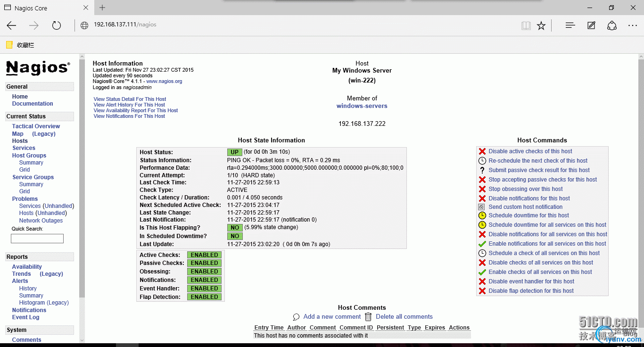Open the web note pencil icon

[591, 25]
